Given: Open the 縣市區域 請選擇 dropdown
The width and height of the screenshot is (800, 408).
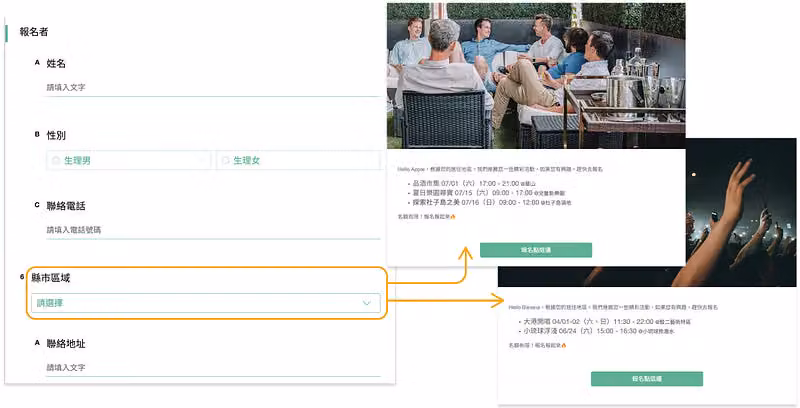Looking at the screenshot, I should click(206, 303).
